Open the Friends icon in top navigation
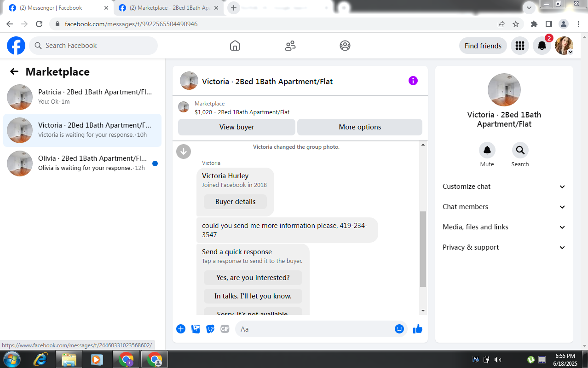Image resolution: width=588 pixels, height=368 pixels. click(x=290, y=46)
